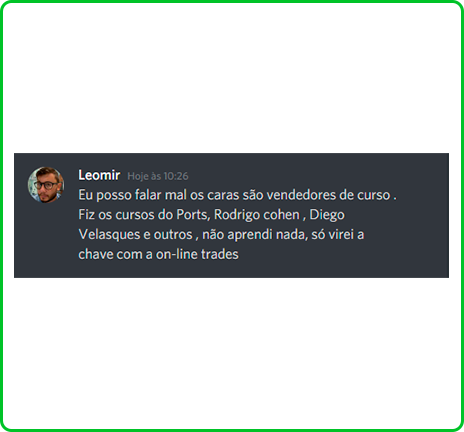Image resolution: width=464 pixels, height=432 pixels.
Task: Open Leomir's profile avatar picture
Action: tap(46, 185)
